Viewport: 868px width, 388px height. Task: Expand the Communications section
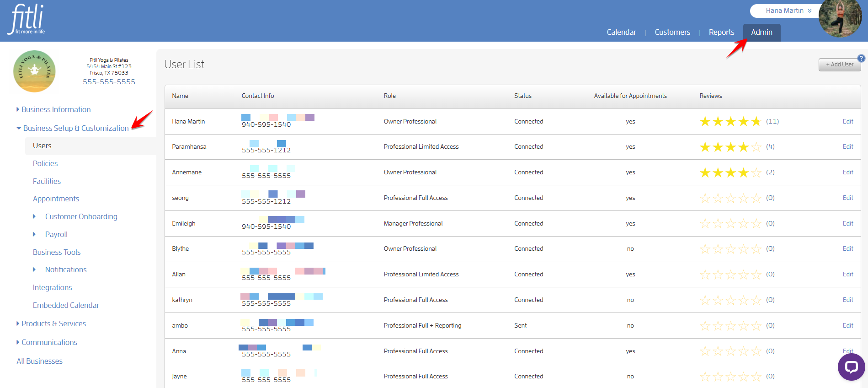pos(47,342)
